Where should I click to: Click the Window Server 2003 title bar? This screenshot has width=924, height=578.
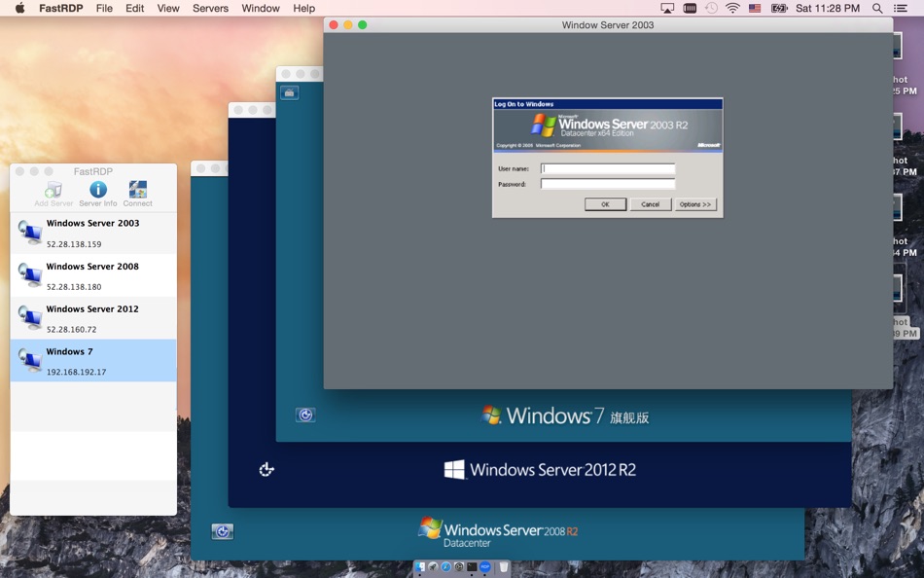click(608, 24)
